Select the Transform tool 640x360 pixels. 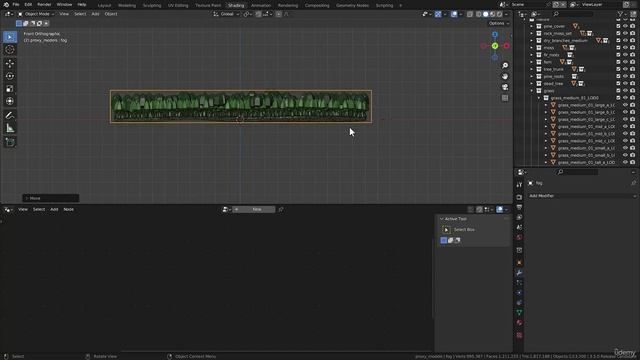click(x=10, y=101)
